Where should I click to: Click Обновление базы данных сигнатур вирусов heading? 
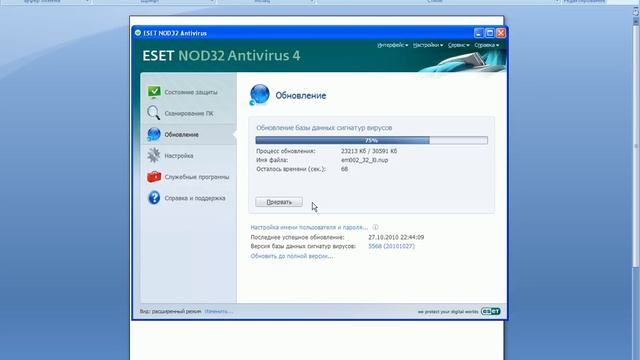click(324, 128)
